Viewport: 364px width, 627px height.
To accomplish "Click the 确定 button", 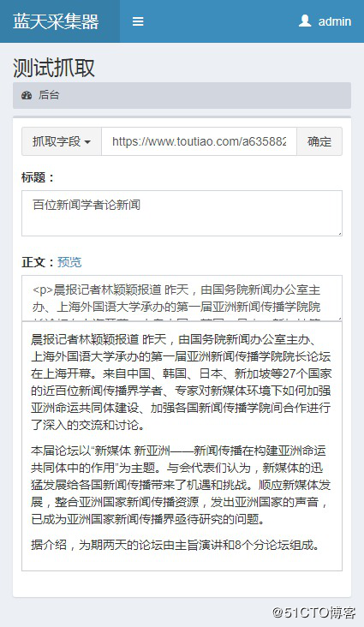I will pyautogui.click(x=319, y=141).
